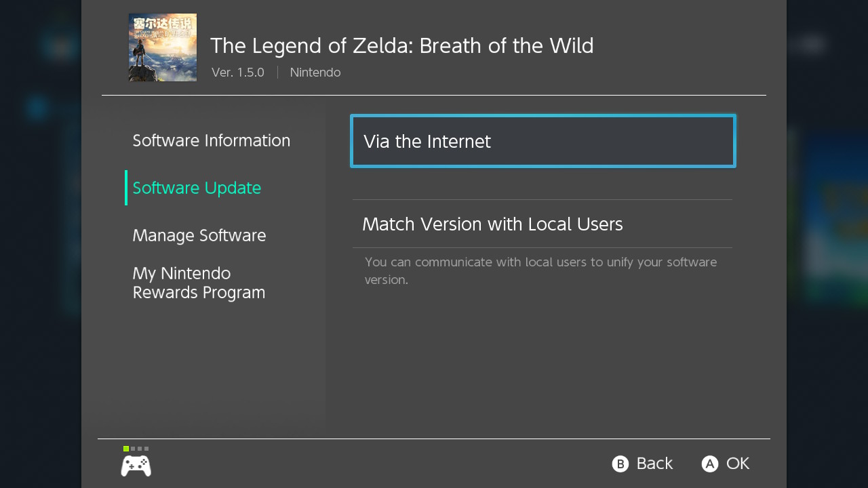Click the OK label
868x488 pixels.
(x=737, y=464)
